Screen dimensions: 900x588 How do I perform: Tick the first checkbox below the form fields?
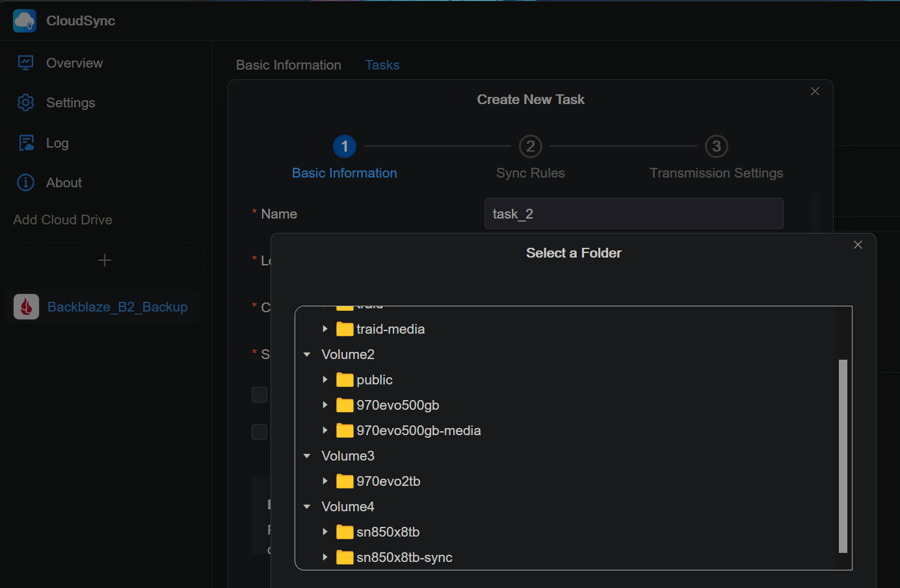point(259,395)
